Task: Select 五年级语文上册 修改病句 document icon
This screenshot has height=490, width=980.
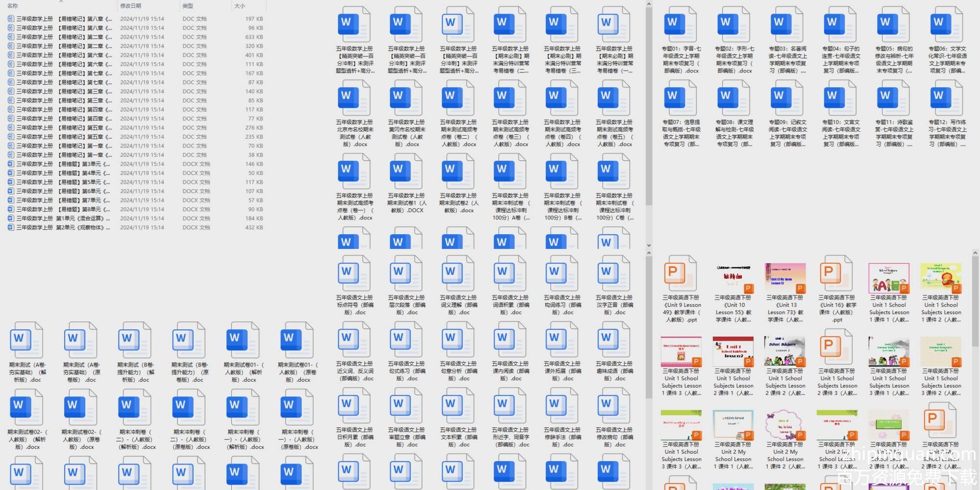Action: click(614, 407)
